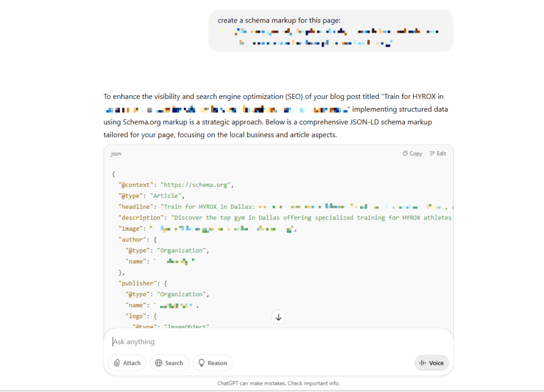Click the user's schema markup prompt bubble
The height and width of the screenshot is (392, 544).
[x=330, y=30]
